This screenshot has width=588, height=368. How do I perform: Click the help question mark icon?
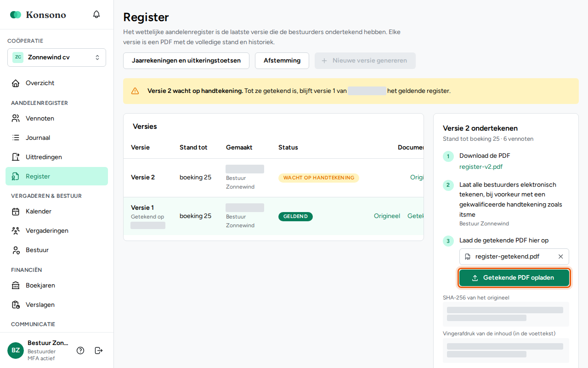[80, 351]
